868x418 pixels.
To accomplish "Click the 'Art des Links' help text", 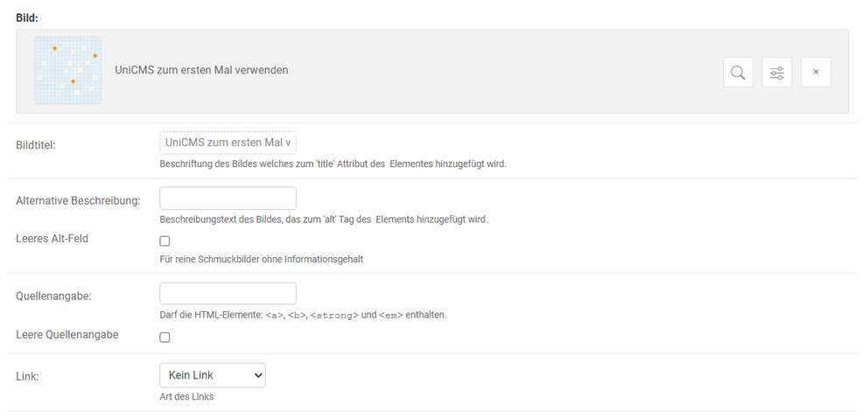I will point(186,396).
